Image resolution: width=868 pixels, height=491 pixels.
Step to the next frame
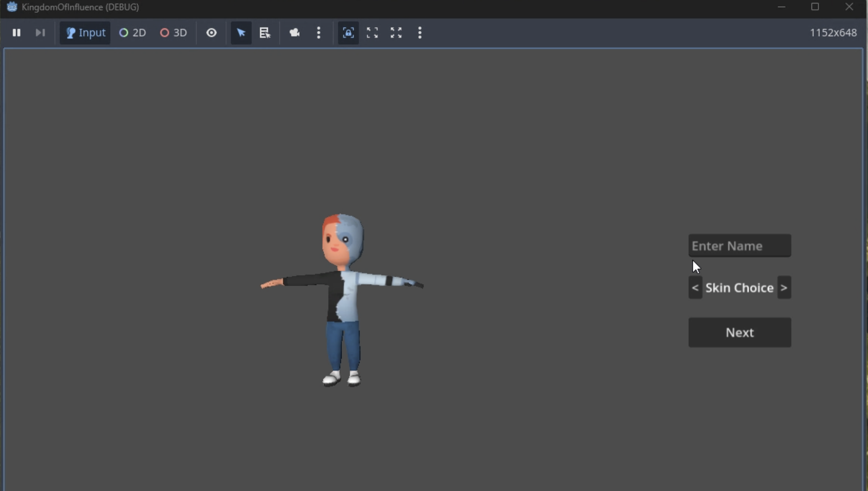(x=40, y=32)
